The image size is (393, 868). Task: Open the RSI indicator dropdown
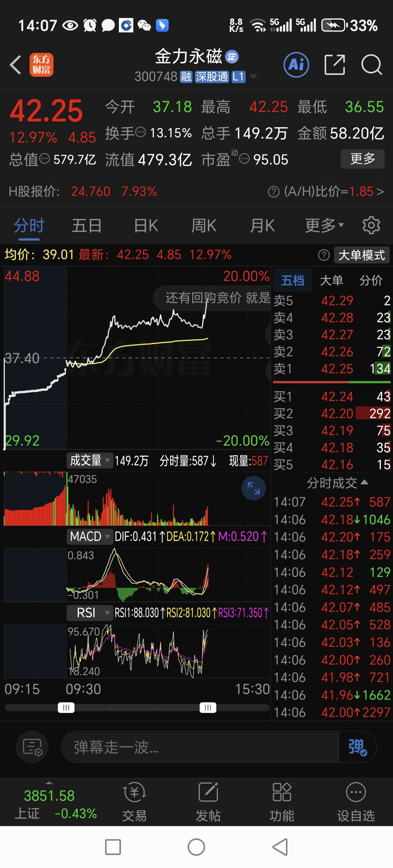click(x=90, y=613)
